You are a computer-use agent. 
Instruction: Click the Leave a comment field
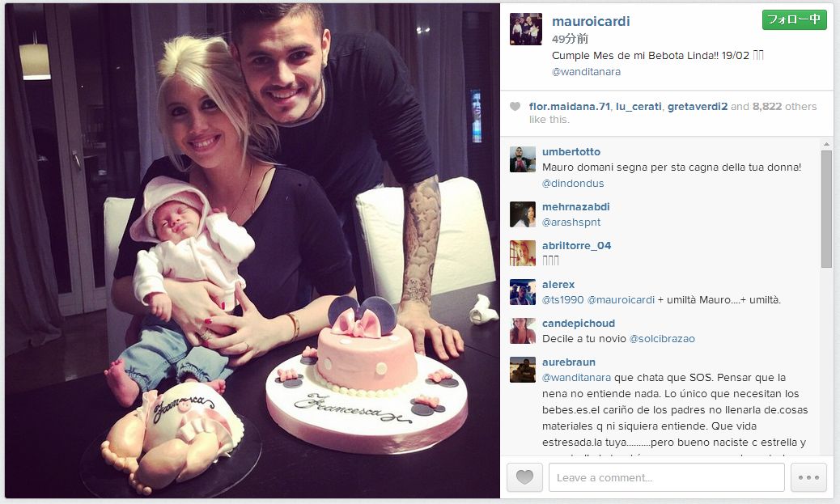pyautogui.click(x=667, y=477)
